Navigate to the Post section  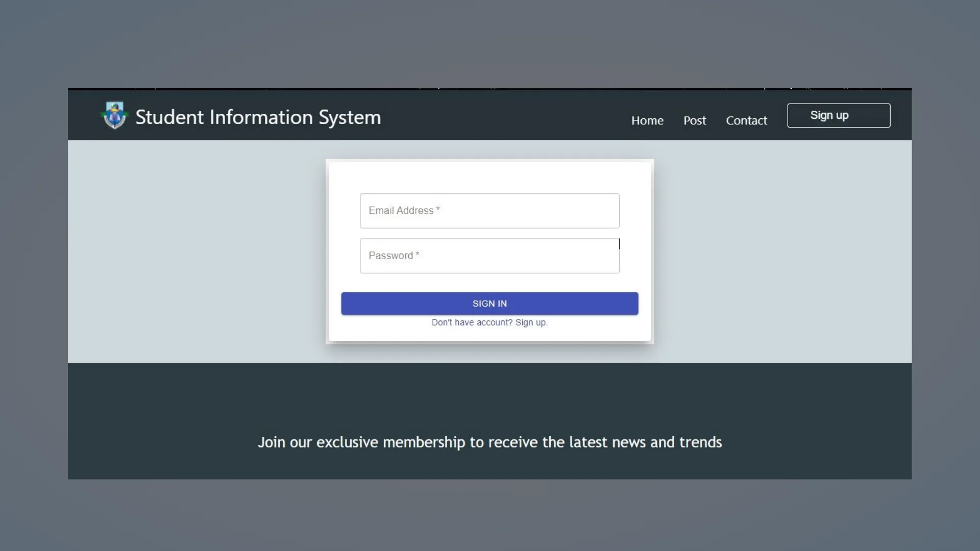pos(694,120)
